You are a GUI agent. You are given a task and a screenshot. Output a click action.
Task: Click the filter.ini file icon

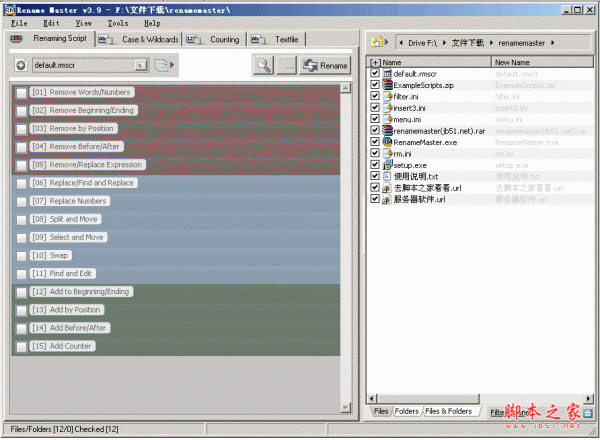(388, 96)
